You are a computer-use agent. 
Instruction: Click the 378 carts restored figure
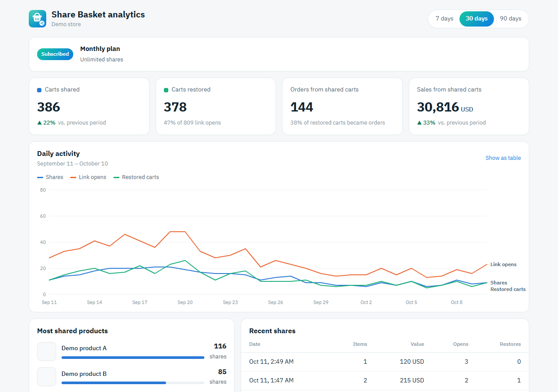click(x=175, y=107)
